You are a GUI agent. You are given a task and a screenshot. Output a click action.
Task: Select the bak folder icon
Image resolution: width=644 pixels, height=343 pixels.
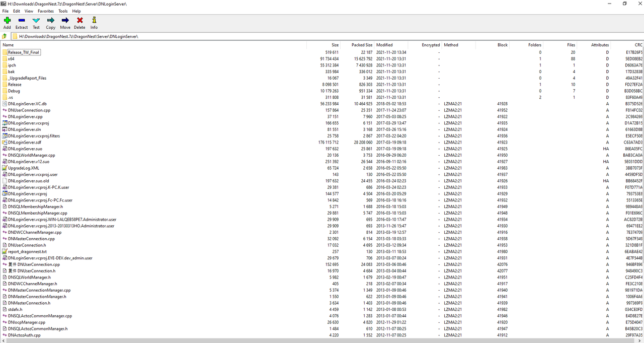coord(5,72)
